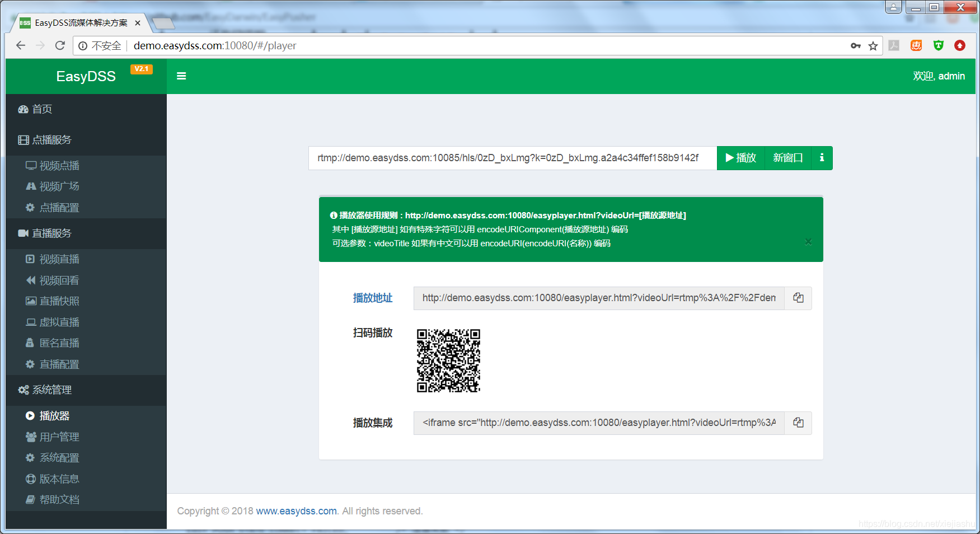Open 视频广场 menu item

(x=86, y=186)
